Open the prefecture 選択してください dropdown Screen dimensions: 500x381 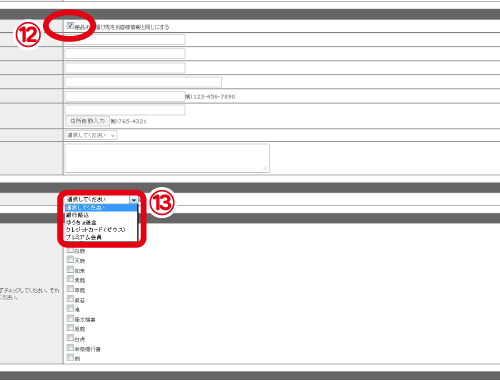click(91, 135)
